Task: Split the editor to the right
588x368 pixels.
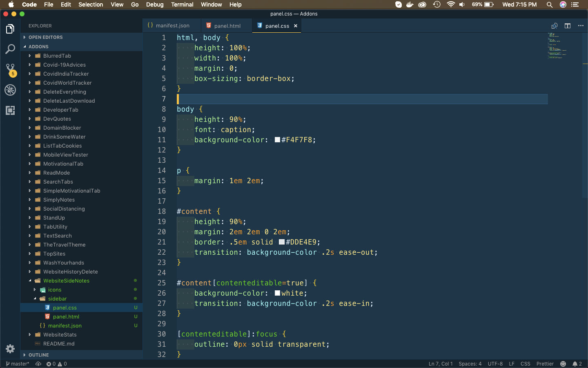Action: click(x=568, y=26)
